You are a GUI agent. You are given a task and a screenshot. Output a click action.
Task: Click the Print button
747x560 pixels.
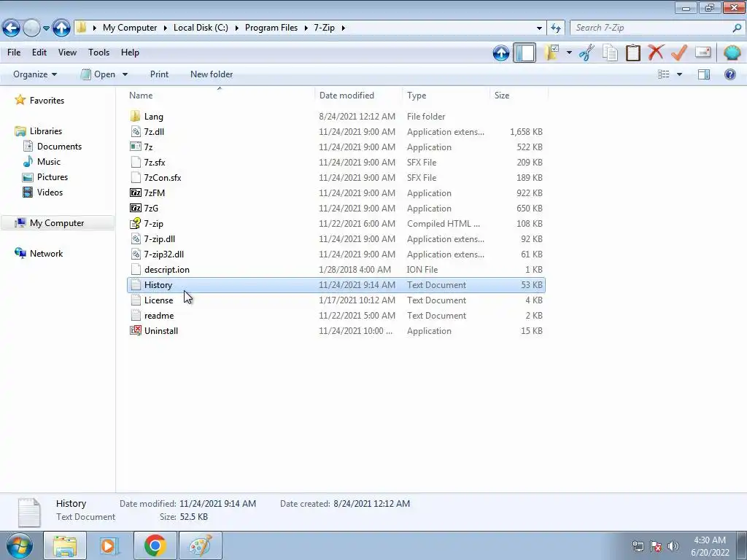point(159,74)
